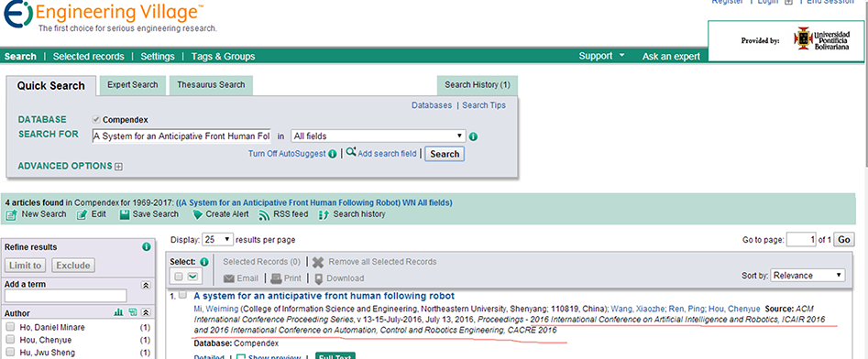Click the Limit to button
Image resolution: width=868 pixels, height=359 pixels.
tap(26, 266)
